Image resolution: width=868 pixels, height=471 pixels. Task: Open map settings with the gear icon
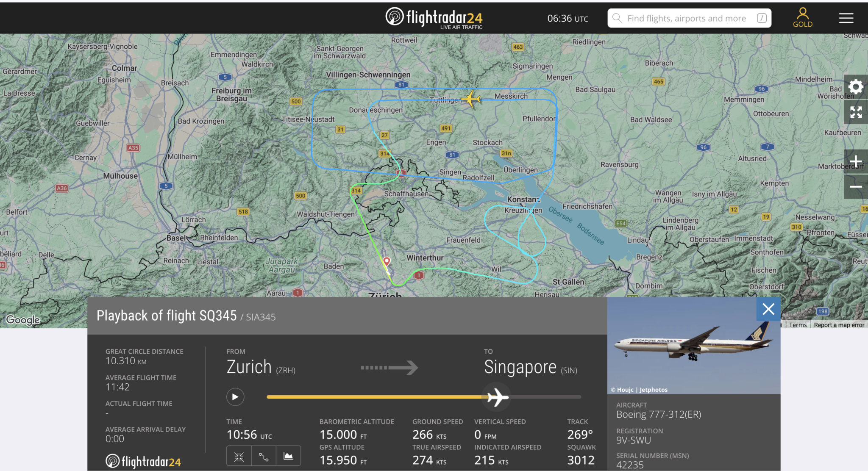tap(856, 87)
